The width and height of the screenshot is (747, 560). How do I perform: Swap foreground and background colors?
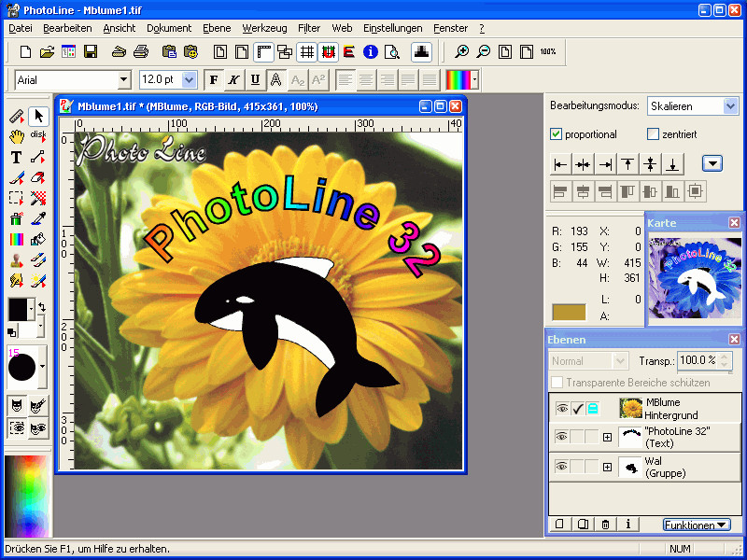click(x=42, y=307)
